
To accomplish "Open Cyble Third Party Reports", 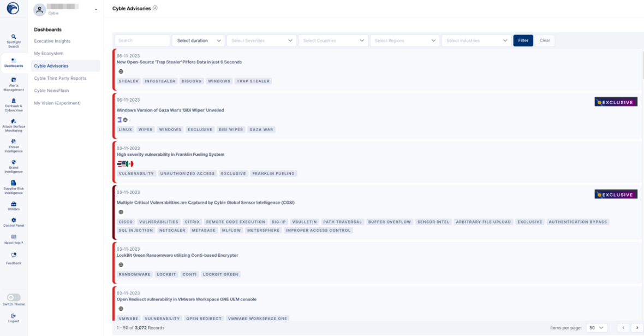I will tap(60, 78).
